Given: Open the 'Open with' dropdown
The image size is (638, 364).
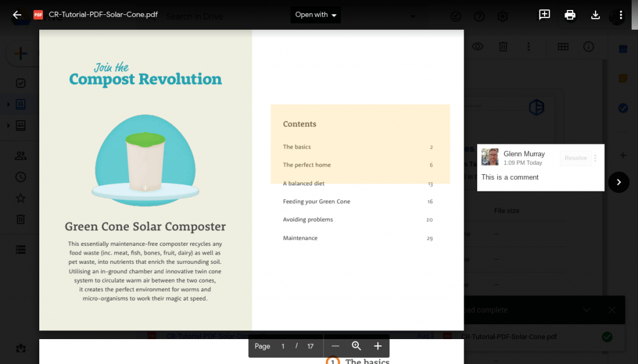Looking at the screenshot, I should point(315,15).
